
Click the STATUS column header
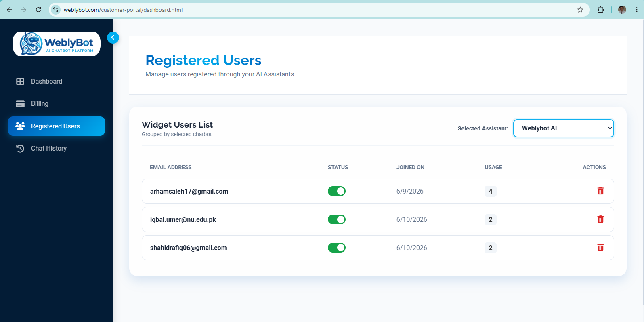(338, 167)
